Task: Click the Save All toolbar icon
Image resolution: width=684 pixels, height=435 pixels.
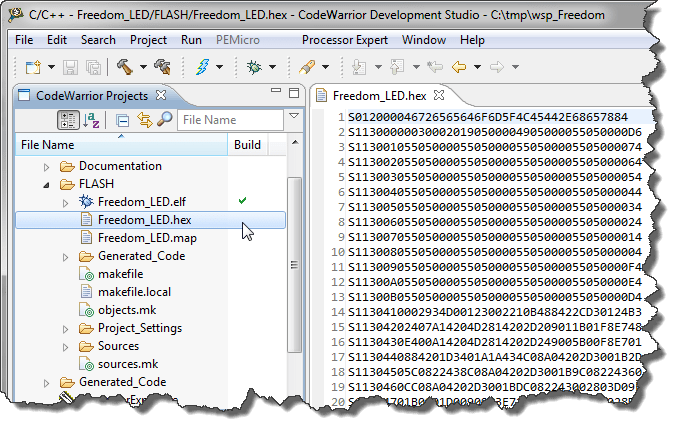Action: (93, 67)
